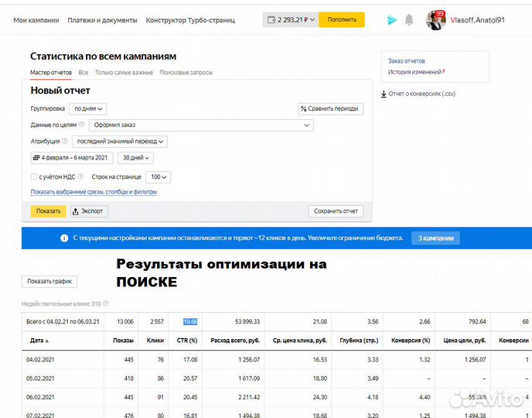The height and width of the screenshot is (418, 532).
Task: Click the question mark icon beside Атрибуция
Action: click(65, 141)
